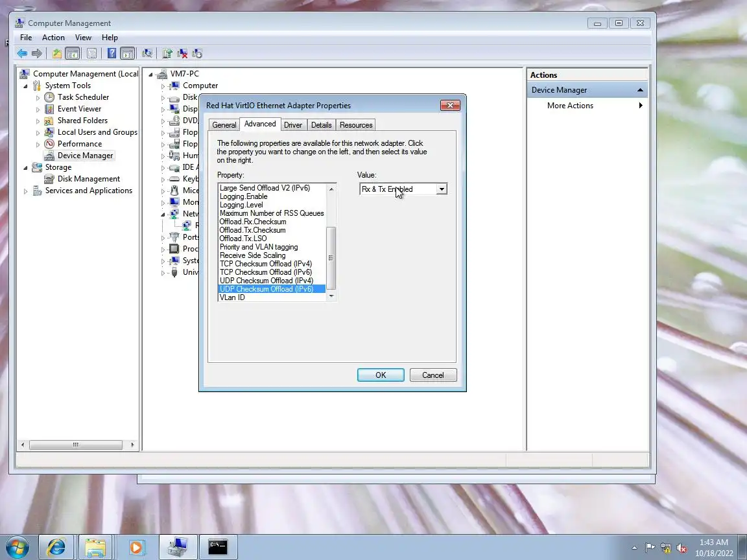Click Update Driver Software toolbar icon
The height and width of the screenshot is (560, 747).
[167, 53]
